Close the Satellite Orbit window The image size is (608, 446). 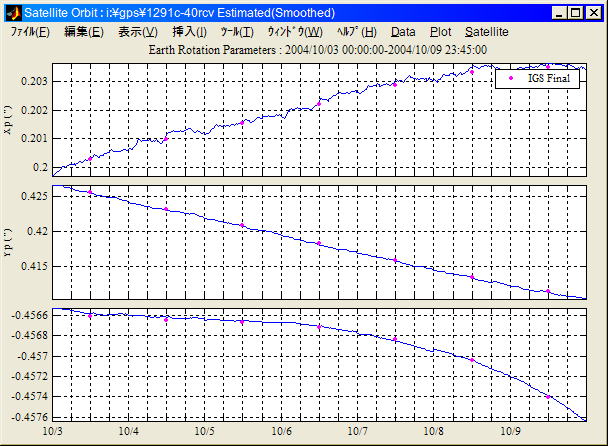tap(595, 13)
